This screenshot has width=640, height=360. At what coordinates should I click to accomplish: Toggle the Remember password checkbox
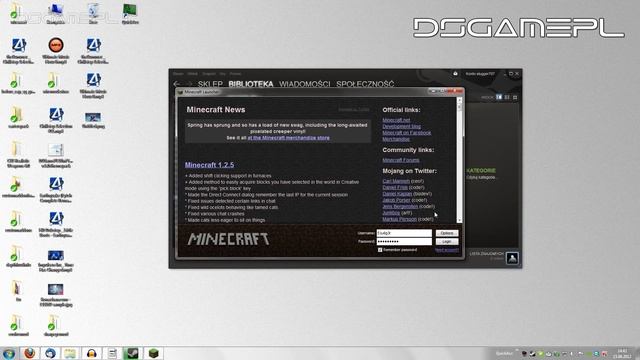click(380, 250)
